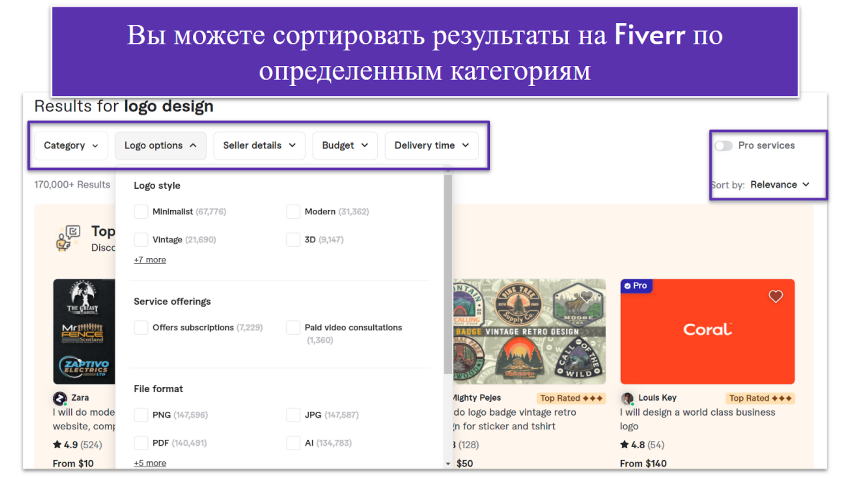The width and height of the screenshot is (850, 478).
Task: Check the Vintage logo style box
Action: (141, 240)
